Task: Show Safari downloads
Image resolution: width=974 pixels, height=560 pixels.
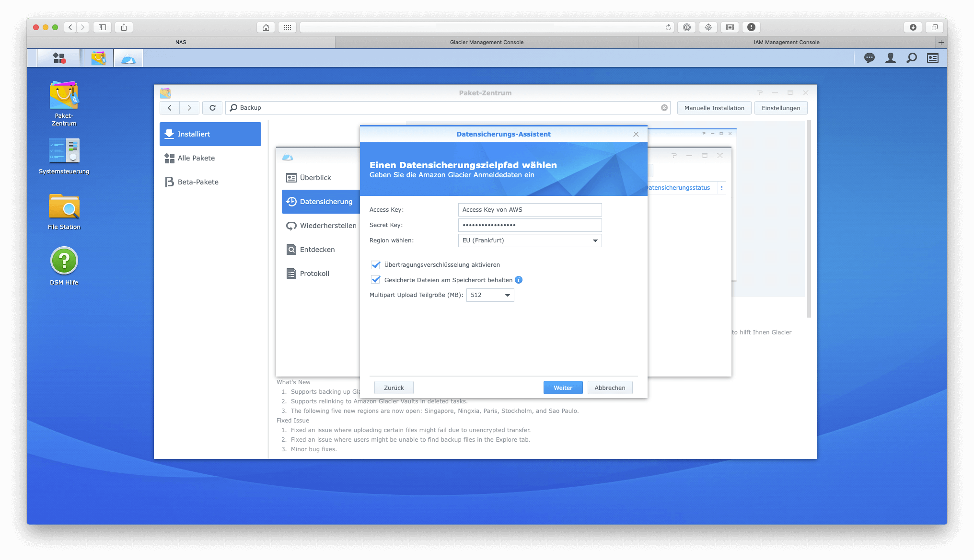Action: tap(913, 27)
